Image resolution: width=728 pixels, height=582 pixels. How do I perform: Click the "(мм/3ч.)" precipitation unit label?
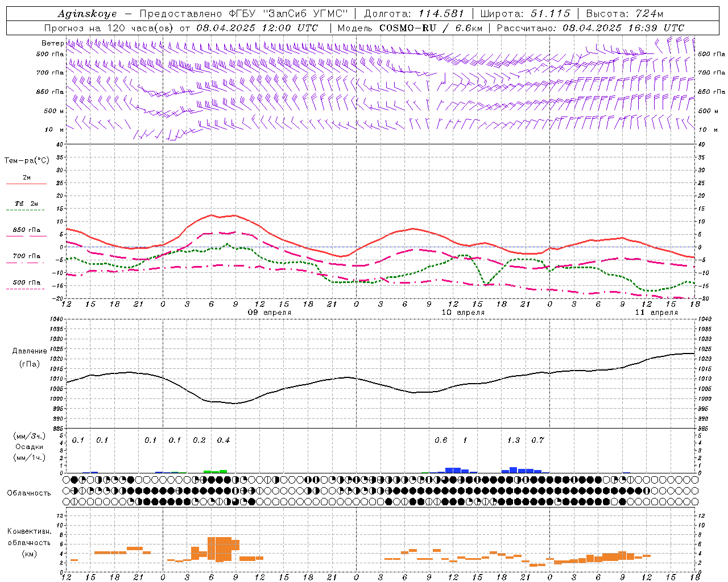click(30, 436)
